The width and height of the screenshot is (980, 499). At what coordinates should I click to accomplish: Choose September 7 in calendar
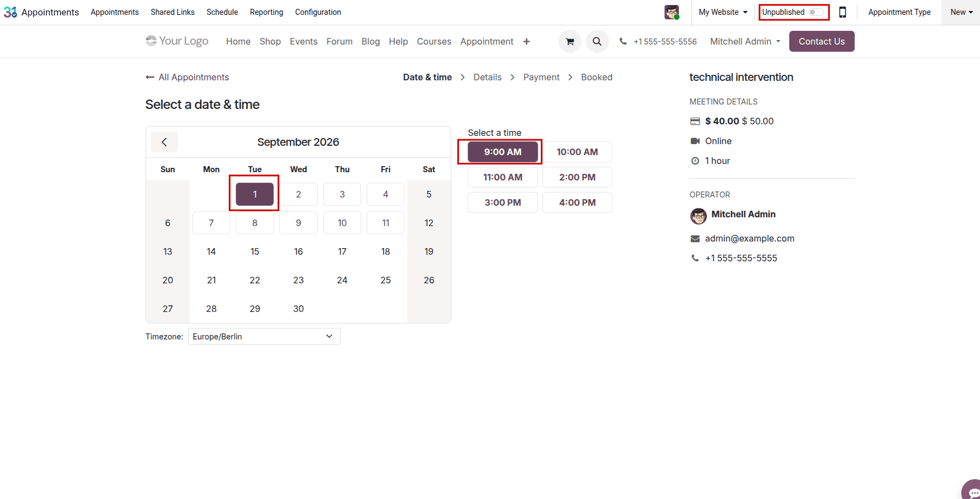[x=211, y=223]
